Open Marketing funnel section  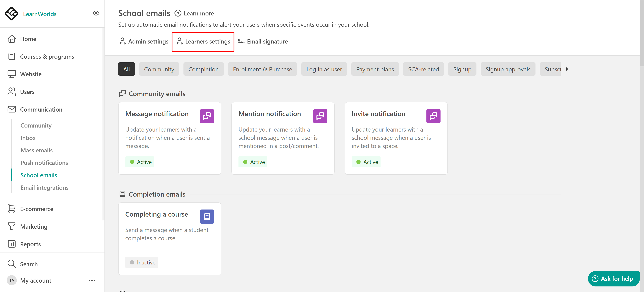tap(34, 226)
